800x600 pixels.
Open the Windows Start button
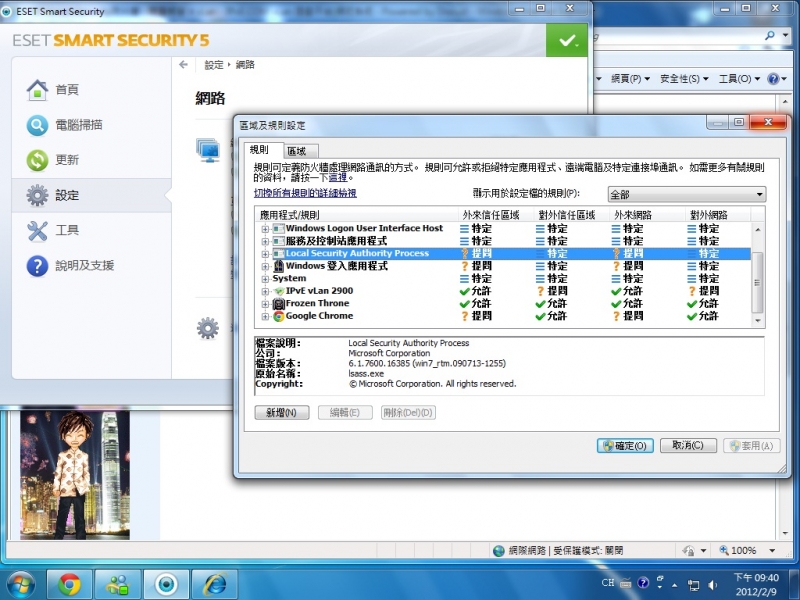coord(20,584)
